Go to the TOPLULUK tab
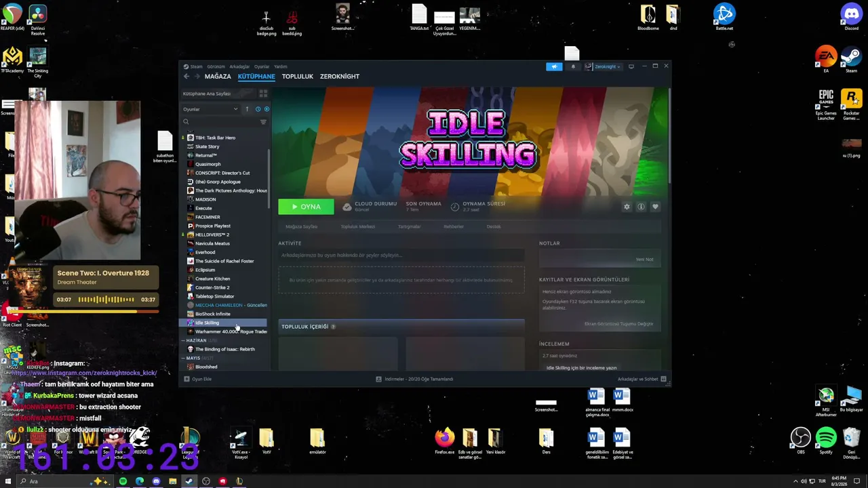 coord(298,77)
